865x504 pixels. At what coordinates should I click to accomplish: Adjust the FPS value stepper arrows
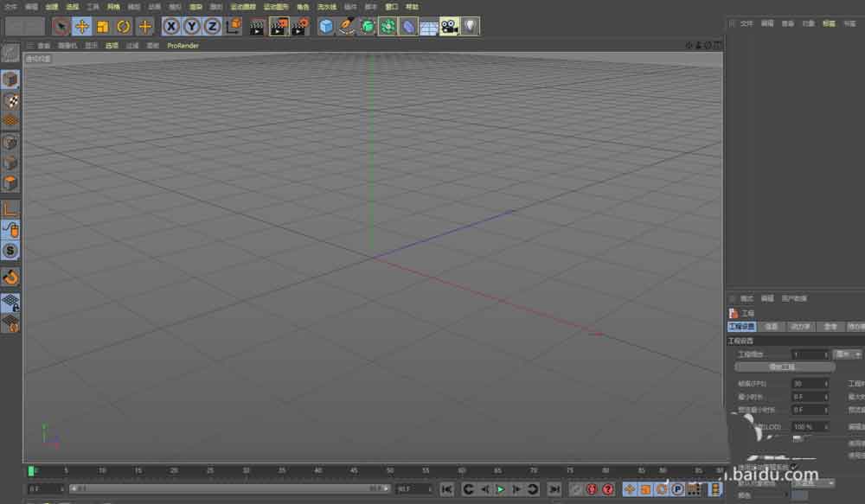(x=826, y=383)
